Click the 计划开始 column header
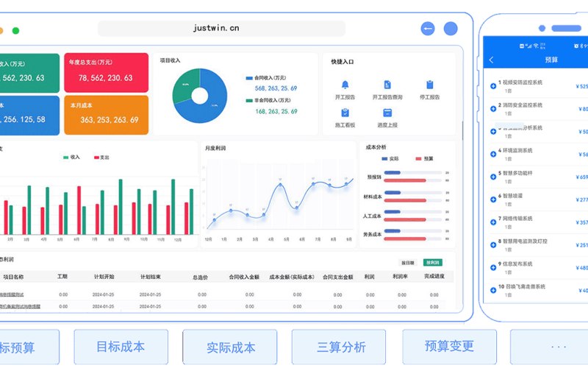The width and height of the screenshot is (588, 368). coord(104,277)
